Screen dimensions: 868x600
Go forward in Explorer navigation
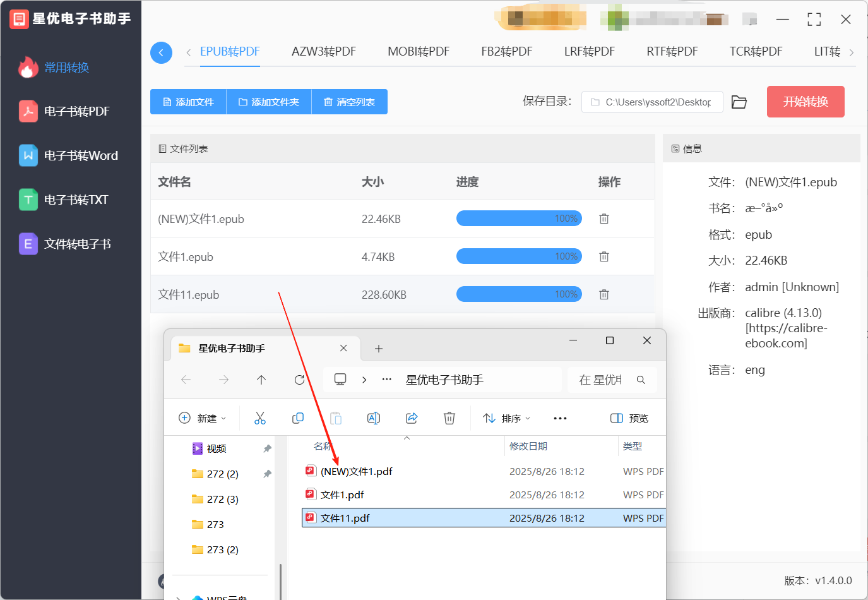click(223, 380)
